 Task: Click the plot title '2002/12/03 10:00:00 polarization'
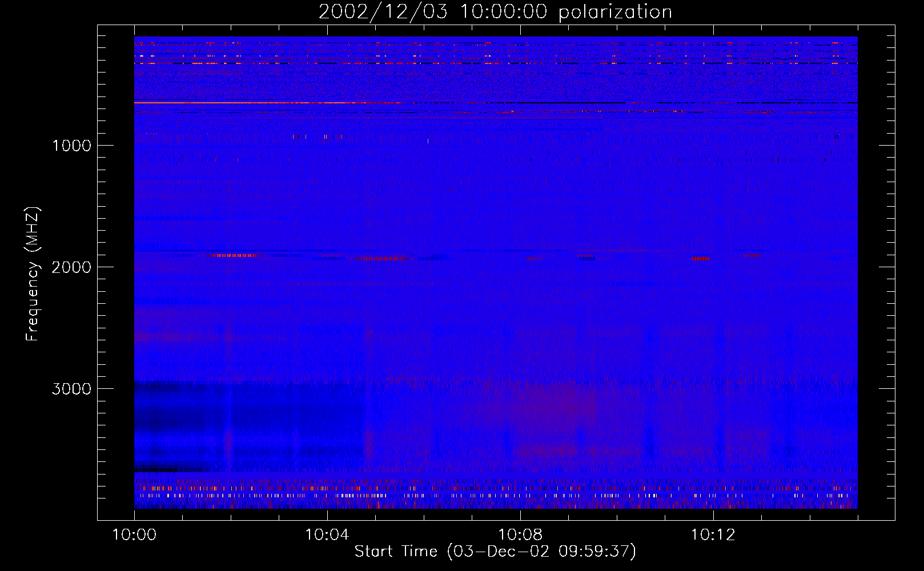point(495,12)
